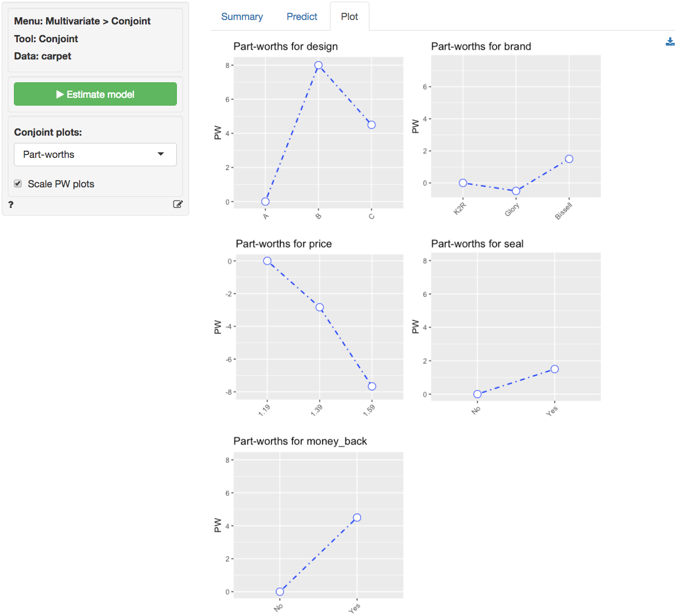Click the design B data point

[x=318, y=65]
